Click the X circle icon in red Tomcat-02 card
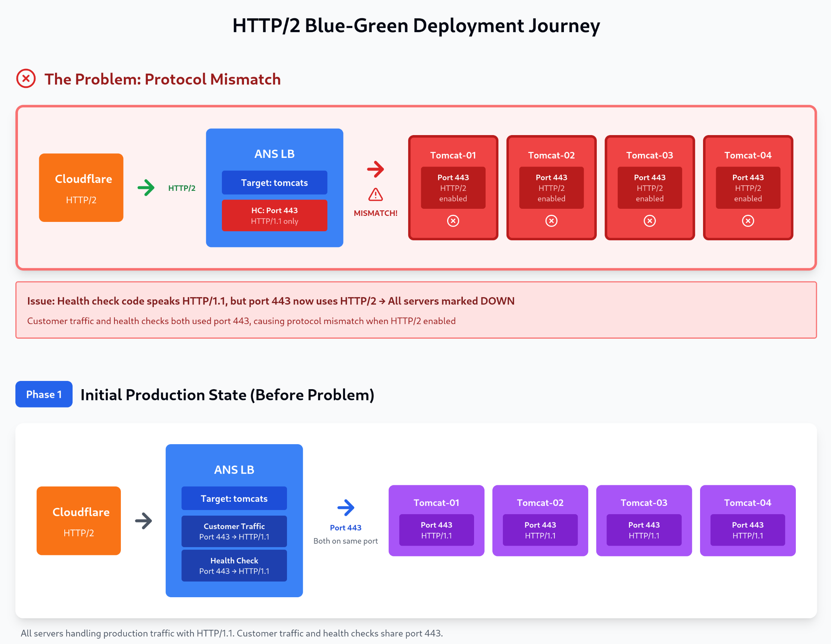 (x=552, y=221)
